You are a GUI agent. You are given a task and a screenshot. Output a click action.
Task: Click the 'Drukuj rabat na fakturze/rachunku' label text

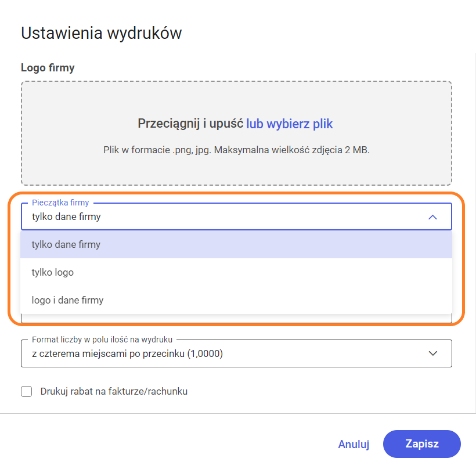[114, 391]
